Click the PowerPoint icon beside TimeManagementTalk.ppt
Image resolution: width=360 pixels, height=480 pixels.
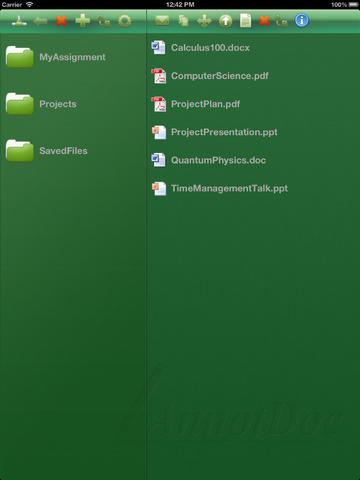[159, 188]
